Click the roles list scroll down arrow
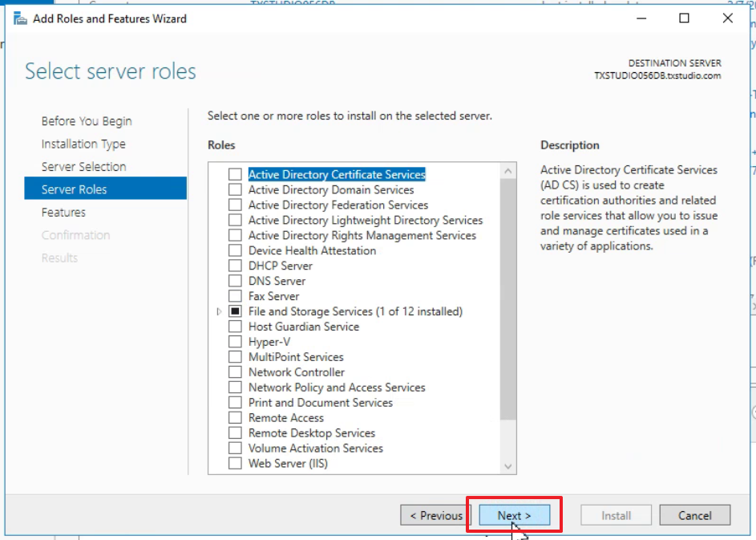 (507, 466)
